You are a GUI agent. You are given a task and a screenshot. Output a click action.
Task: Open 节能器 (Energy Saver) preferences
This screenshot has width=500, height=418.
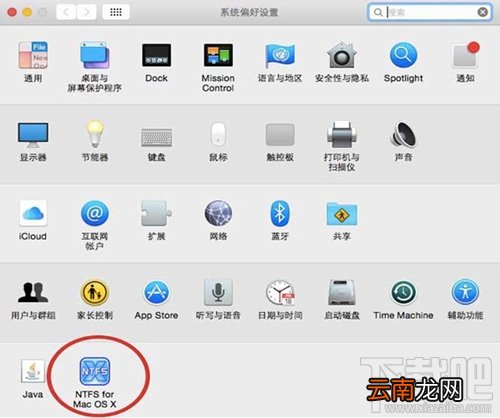(x=95, y=134)
